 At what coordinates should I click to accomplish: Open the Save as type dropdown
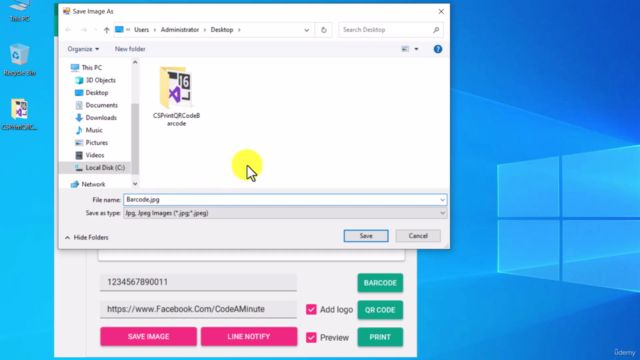tap(285, 213)
